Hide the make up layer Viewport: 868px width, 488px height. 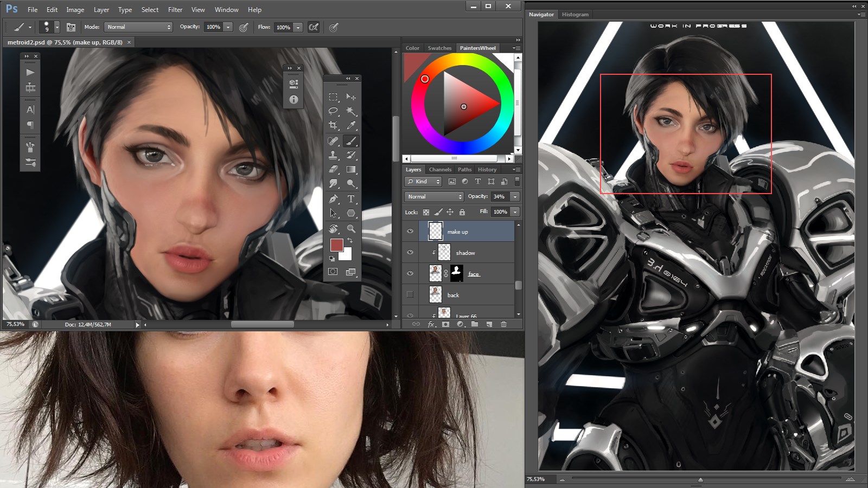pyautogui.click(x=410, y=232)
